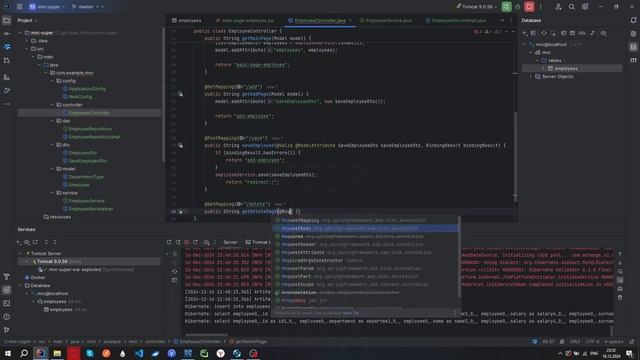Open the Notifications bell icon
The width and height of the screenshot is (640, 360).
633,20
